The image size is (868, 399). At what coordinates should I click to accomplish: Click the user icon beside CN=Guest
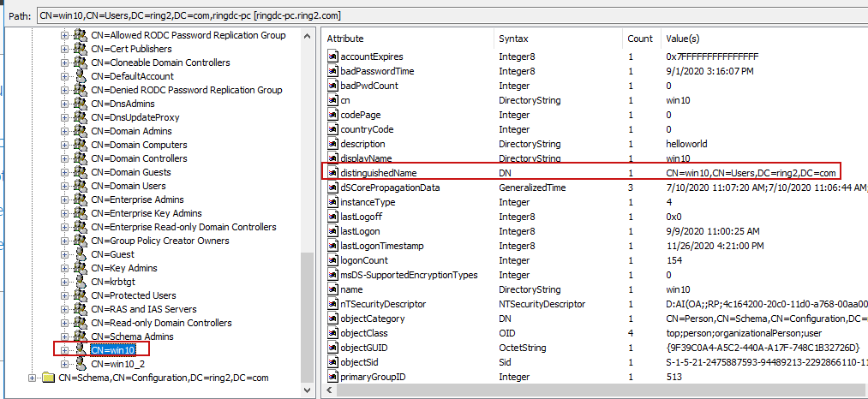coord(80,254)
